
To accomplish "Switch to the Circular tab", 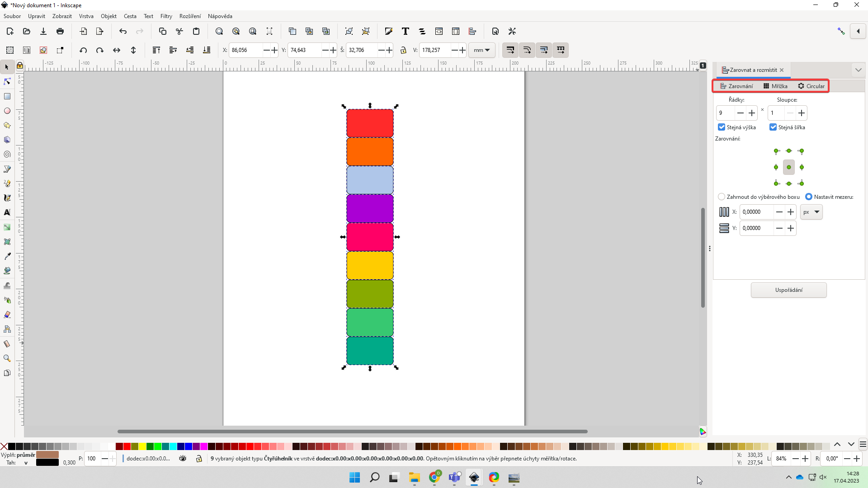I will [811, 86].
